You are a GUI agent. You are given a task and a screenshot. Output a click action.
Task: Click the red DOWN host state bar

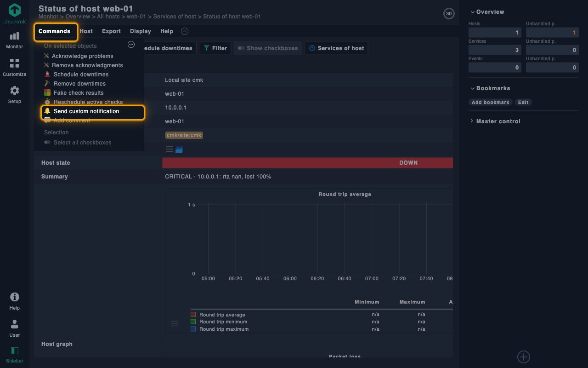click(308, 163)
